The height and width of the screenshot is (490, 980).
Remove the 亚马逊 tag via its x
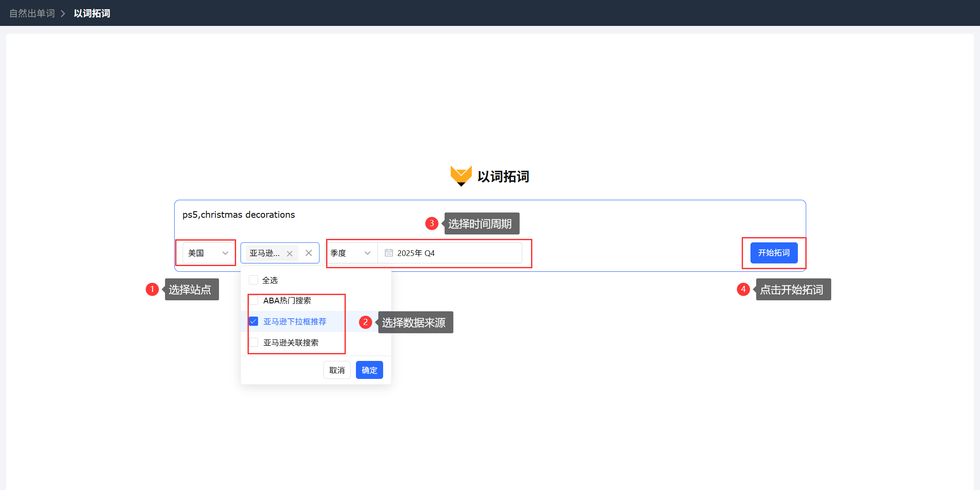(290, 253)
